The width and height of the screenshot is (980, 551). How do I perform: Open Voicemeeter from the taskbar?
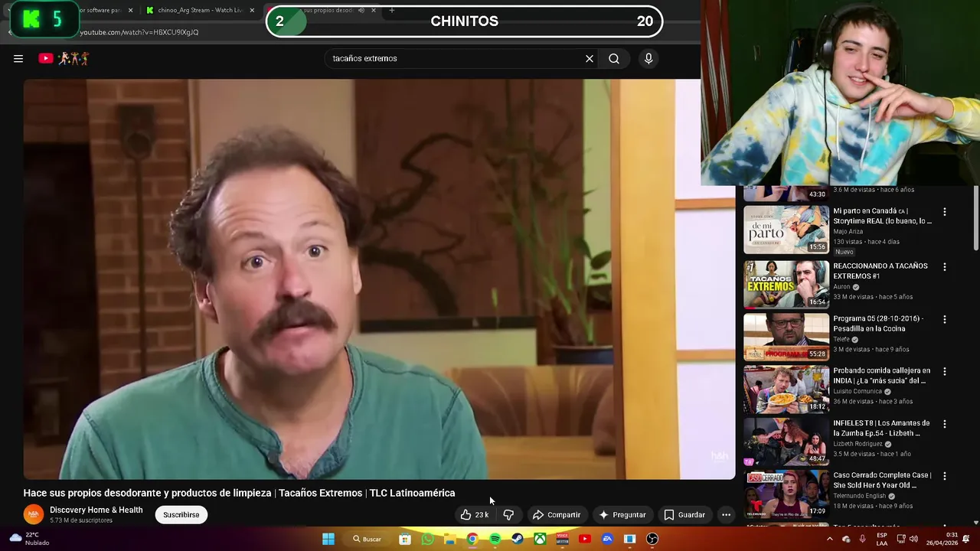tap(563, 539)
